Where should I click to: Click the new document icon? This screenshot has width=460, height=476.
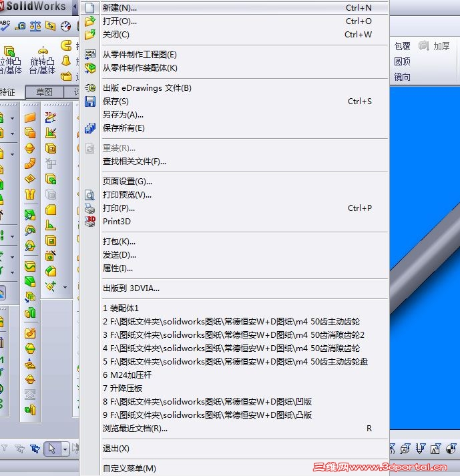pos(90,8)
